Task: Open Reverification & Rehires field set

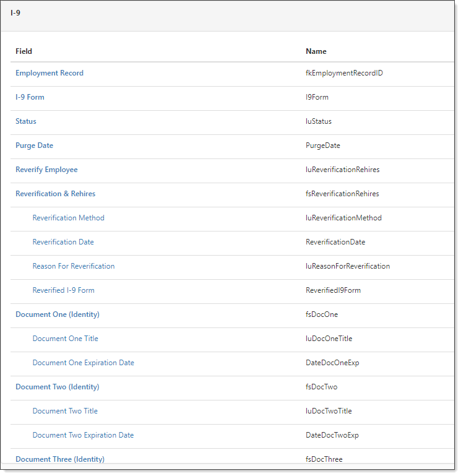Action: pos(55,194)
